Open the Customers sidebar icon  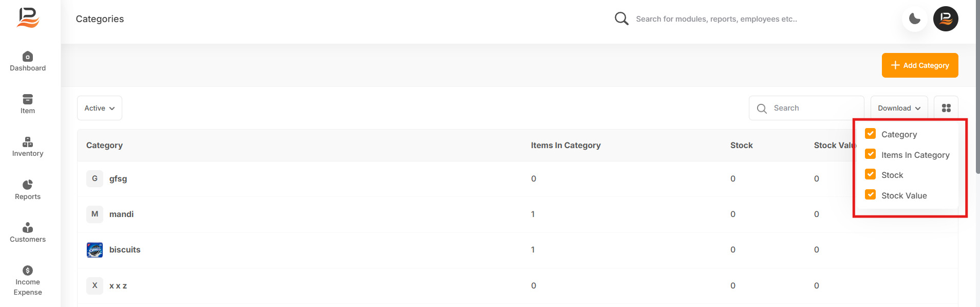(x=28, y=227)
